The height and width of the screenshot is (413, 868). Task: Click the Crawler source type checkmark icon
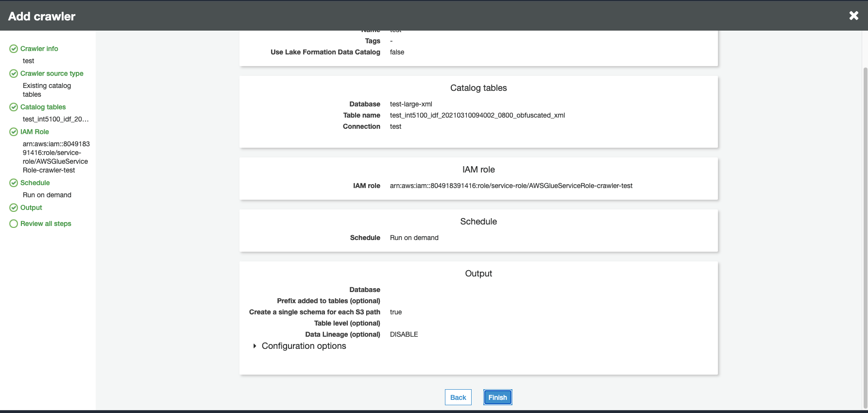[14, 74]
